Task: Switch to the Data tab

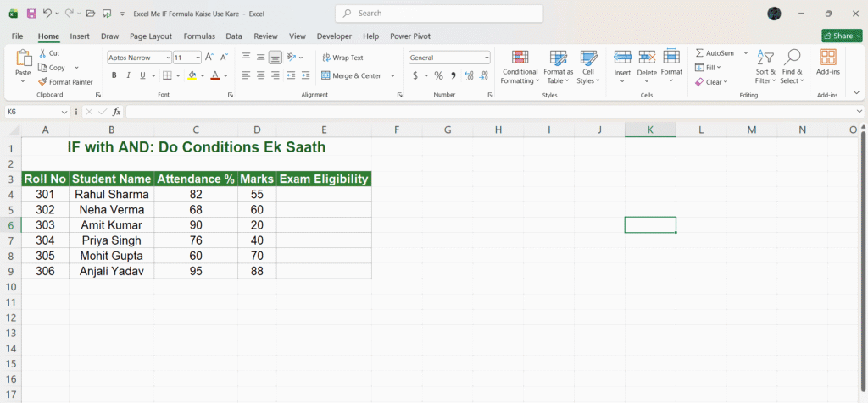Action: 234,36
